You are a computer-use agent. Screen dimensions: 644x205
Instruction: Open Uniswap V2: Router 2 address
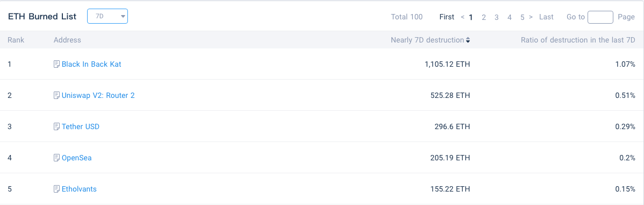tap(98, 95)
